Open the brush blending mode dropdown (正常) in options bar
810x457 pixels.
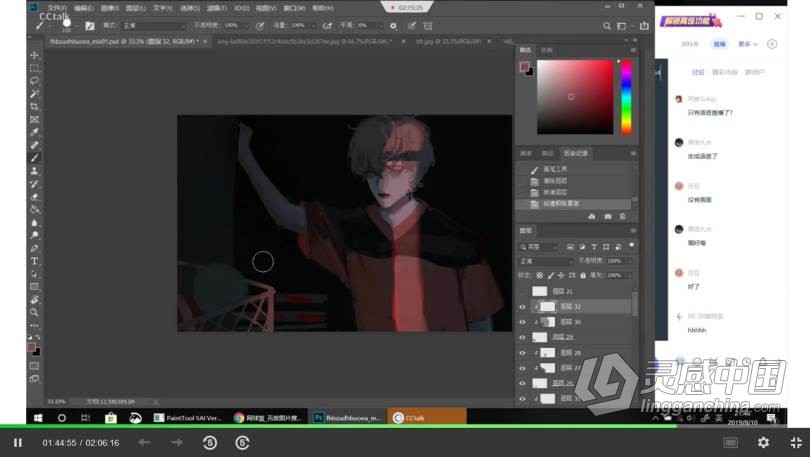(x=153, y=26)
